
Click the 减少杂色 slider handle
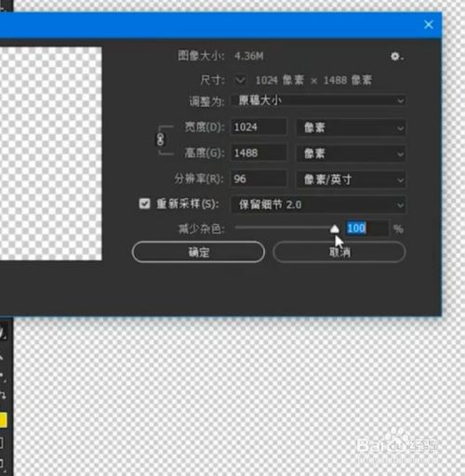335,229
